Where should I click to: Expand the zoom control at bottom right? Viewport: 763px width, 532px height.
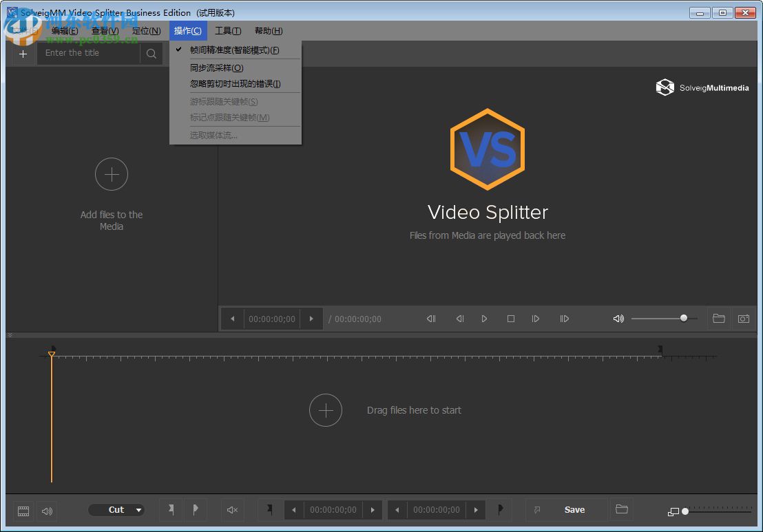click(673, 511)
